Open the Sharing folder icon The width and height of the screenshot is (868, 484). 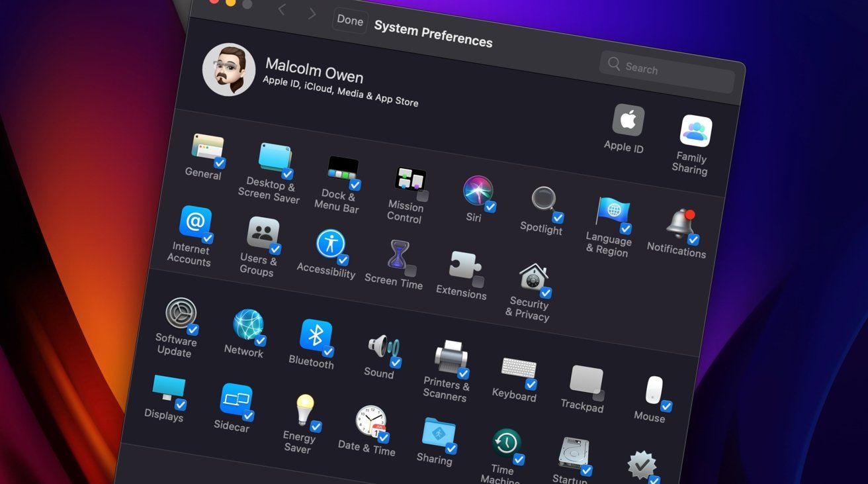click(439, 434)
